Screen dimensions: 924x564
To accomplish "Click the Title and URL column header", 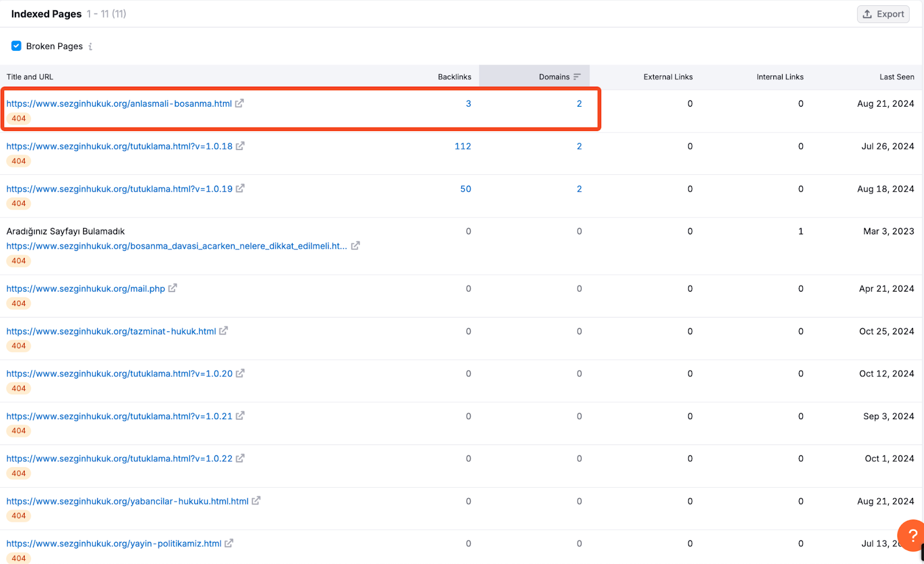I will [29, 77].
